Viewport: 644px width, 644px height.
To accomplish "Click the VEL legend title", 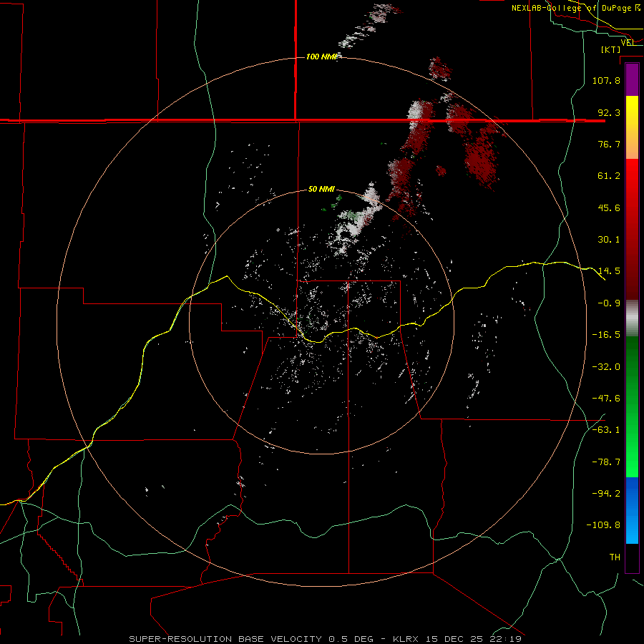I will point(628,43).
